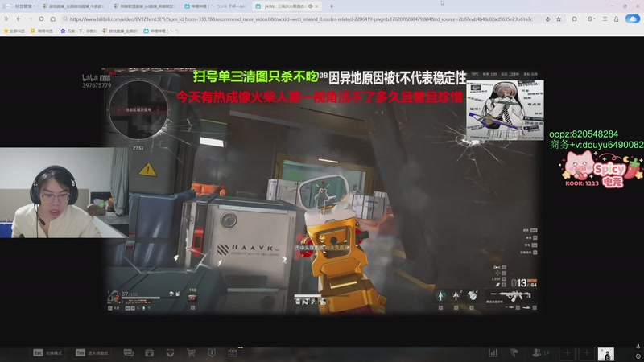The height and width of the screenshot is (362, 644).
Task: Open the 哔哩哔哩 bookmark in bookmarks bar
Action: click(x=161, y=31)
